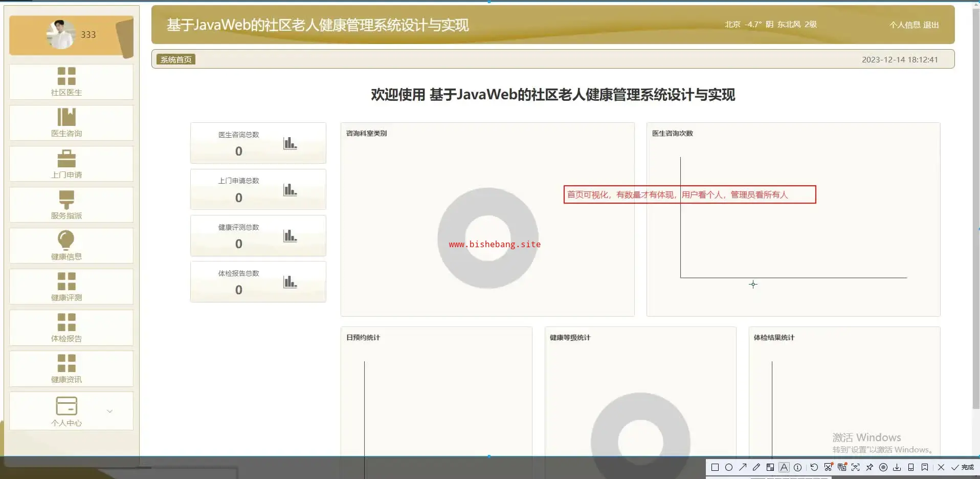Select the ellipse annotation tool
Viewport: 980px width, 479px height.
(x=729, y=467)
